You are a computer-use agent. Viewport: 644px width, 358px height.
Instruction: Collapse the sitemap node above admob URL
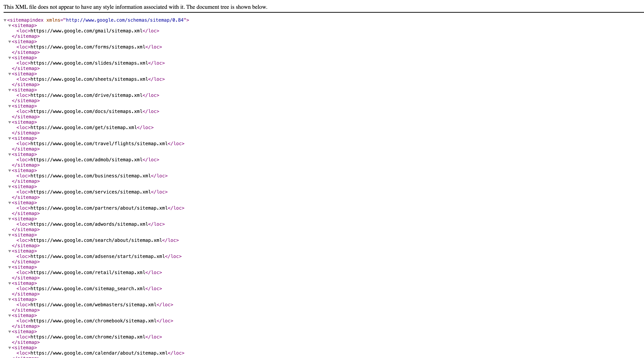[x=10, y=155]
